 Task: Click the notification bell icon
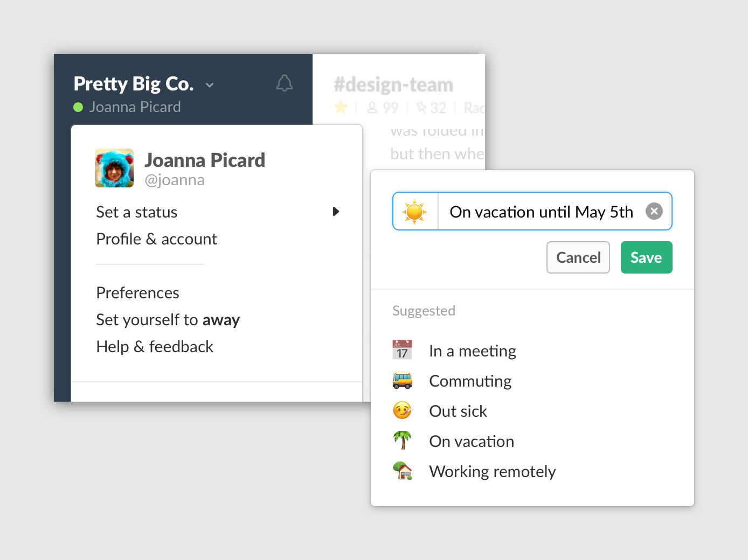[285, 83]
